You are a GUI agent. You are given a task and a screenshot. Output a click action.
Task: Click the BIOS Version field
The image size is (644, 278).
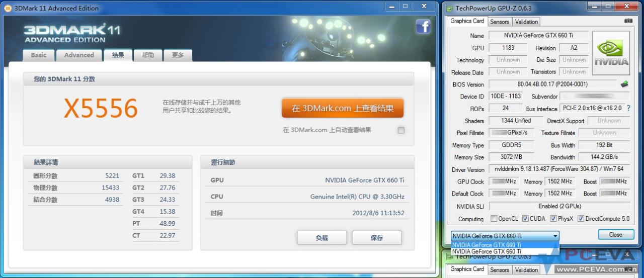click(552, 84)
